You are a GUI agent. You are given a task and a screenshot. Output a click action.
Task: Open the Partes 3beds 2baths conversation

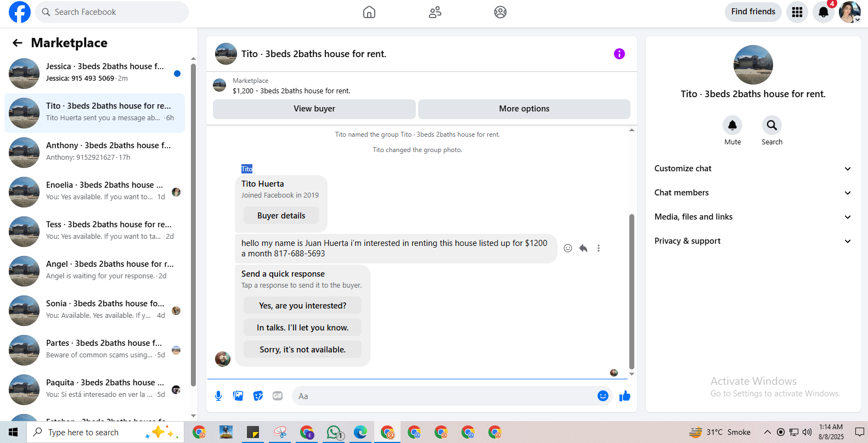pos(95,350)
